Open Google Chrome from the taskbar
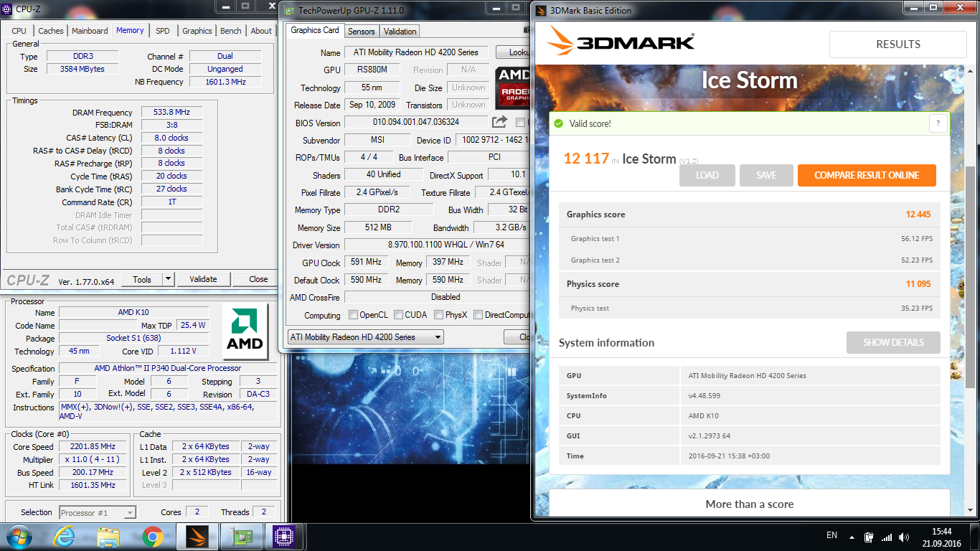The image size is (980, 551). click(x=152, y=537)
